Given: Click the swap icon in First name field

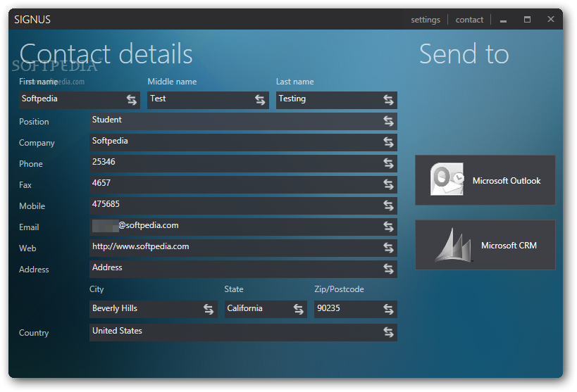Looking at the screenshot, I should 132,100.
